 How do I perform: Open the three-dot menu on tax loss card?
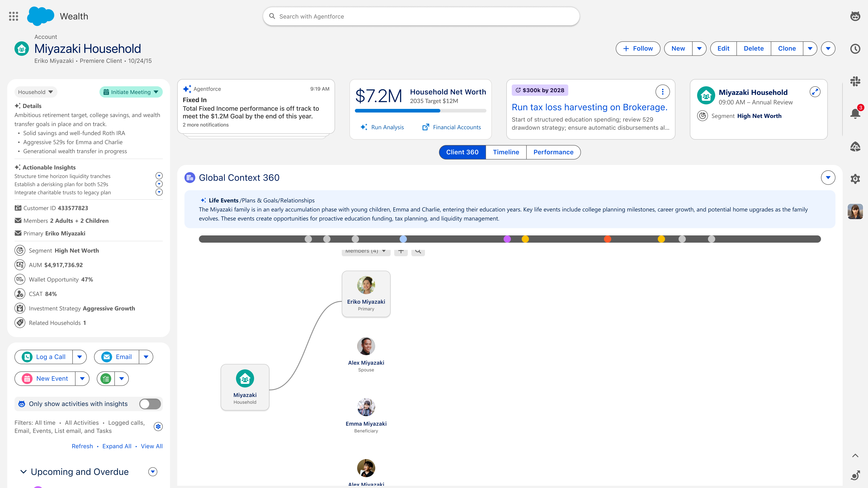point(663,91)
